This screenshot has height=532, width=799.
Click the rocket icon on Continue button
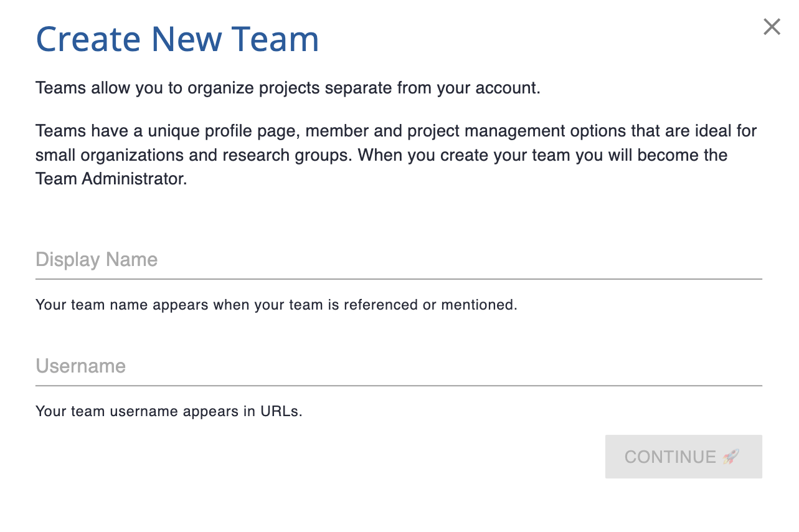click(730, 457)
